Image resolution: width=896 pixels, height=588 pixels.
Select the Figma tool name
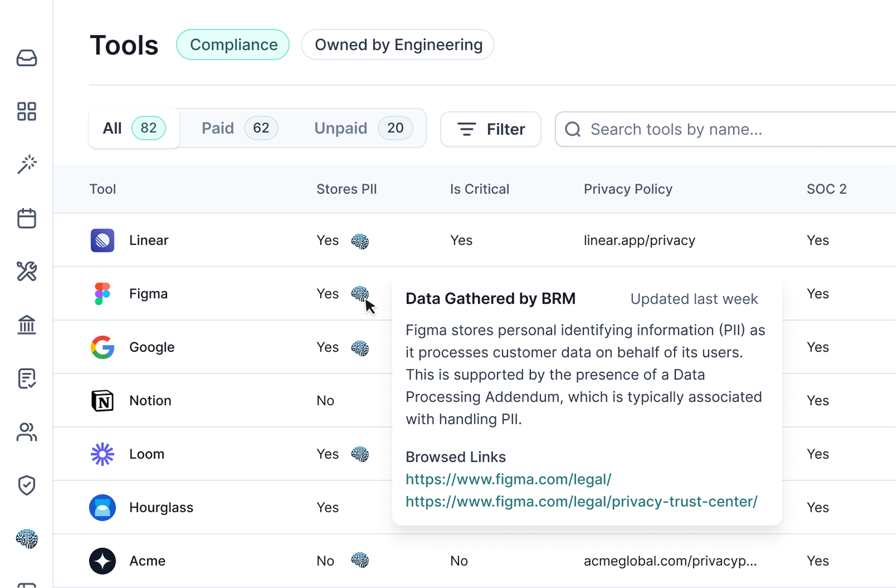(148, 294)
